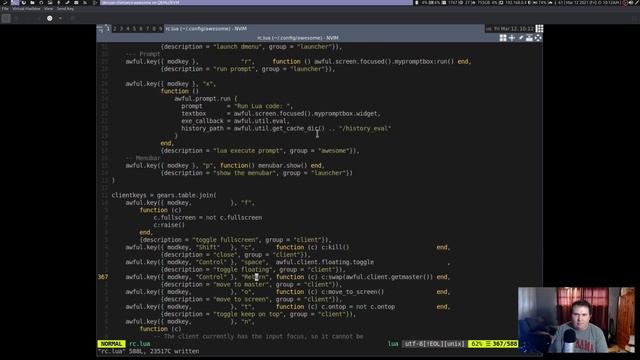Click the "toggle fullscreen" description string

click(225, 240)
